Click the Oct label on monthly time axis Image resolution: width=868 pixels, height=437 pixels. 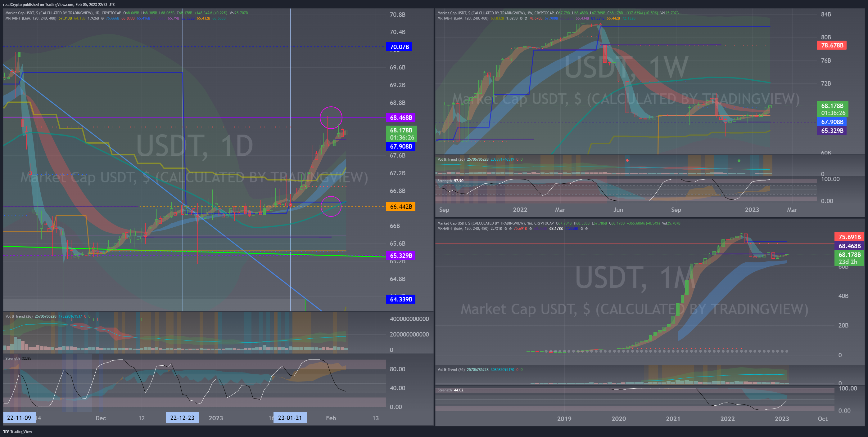pos(822,419)
